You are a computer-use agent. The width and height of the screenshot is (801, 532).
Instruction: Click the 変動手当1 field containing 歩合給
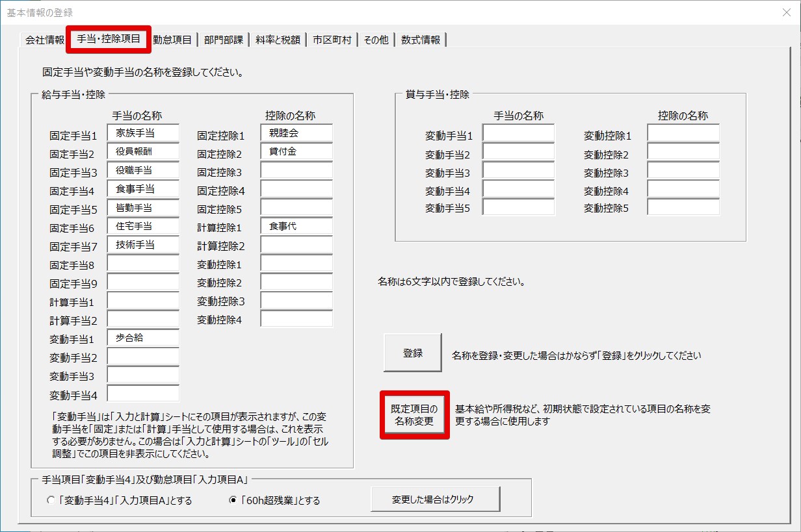(143, 338)
